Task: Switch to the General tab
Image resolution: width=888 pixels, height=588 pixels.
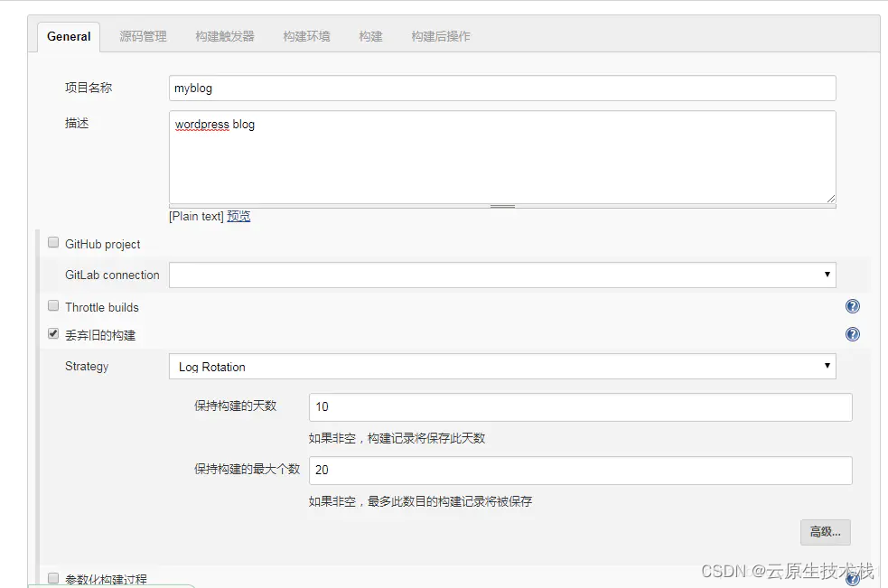Action: (69, 37)
